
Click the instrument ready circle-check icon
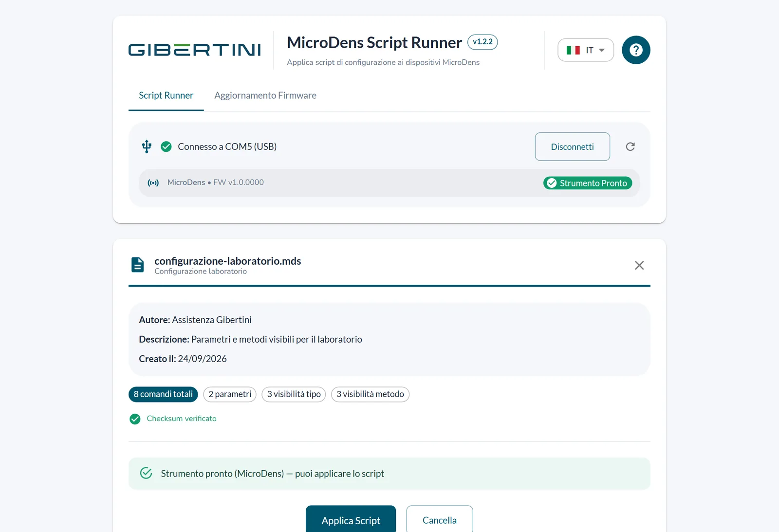(x=146, y=473)
